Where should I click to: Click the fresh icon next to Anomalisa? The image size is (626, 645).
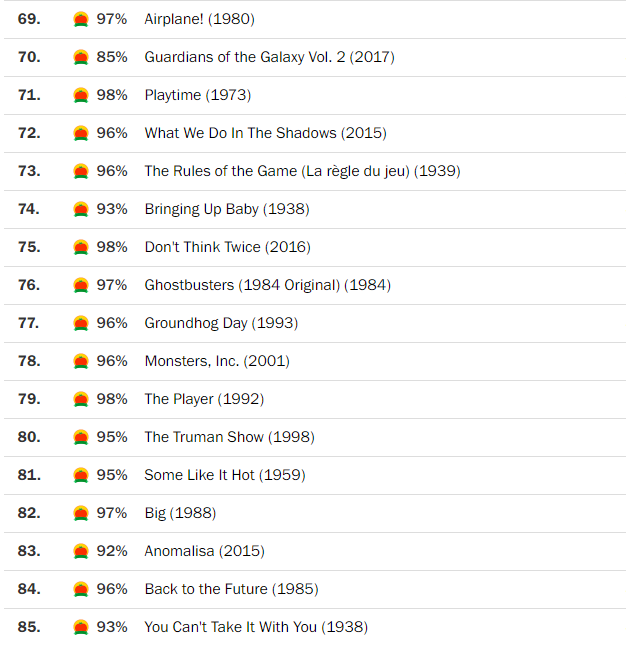81,551
